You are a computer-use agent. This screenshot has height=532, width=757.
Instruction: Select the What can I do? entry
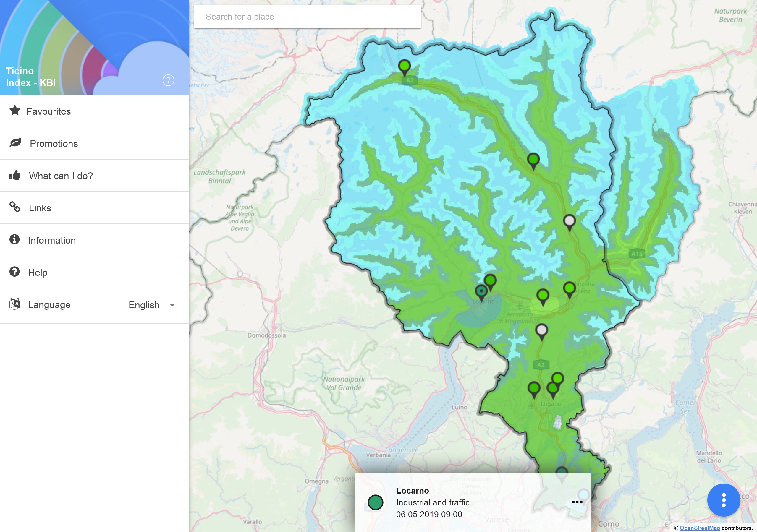pyautogui.click(x=61, y=176)
